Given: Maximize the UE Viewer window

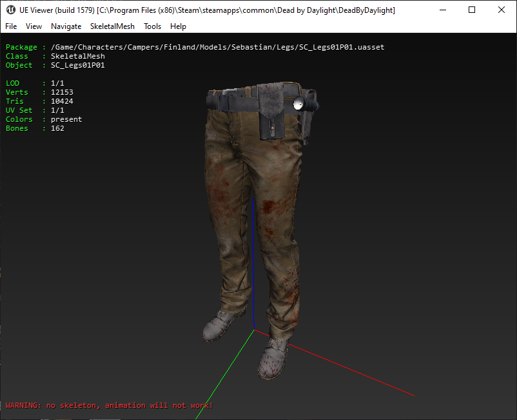Looking at the screenshot, I should (472, 10).
